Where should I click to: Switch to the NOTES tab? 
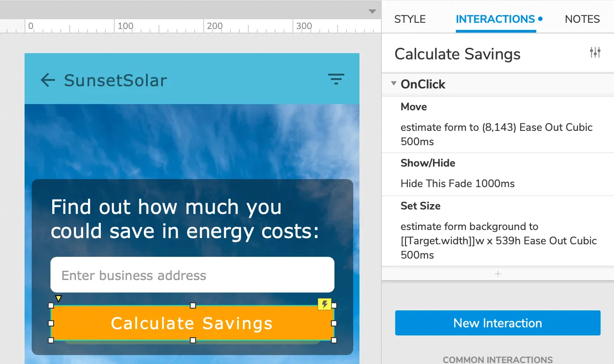pyautogui.click(x=582, y=19)
